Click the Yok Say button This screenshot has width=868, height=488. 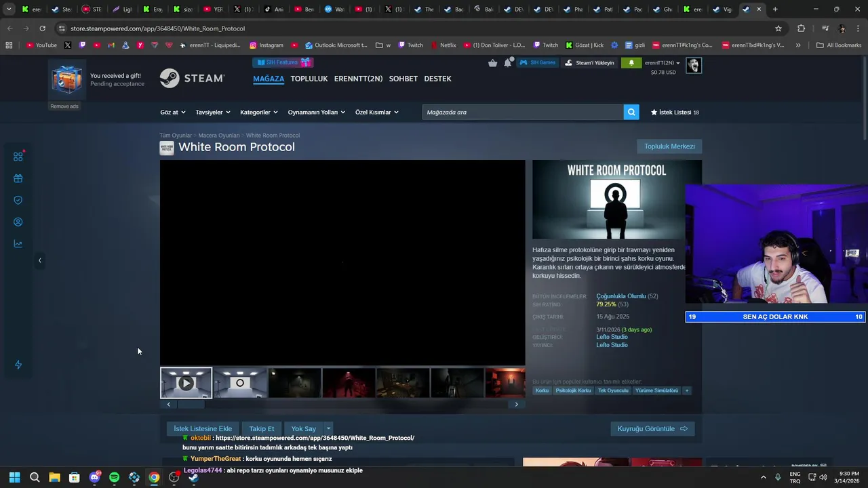[x=304, y=428]
